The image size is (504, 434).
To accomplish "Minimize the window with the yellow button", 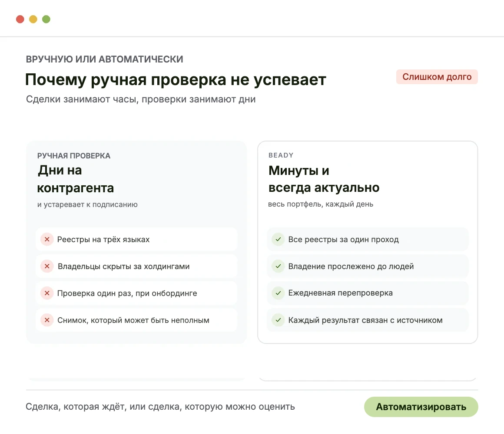I will point(33,19).
